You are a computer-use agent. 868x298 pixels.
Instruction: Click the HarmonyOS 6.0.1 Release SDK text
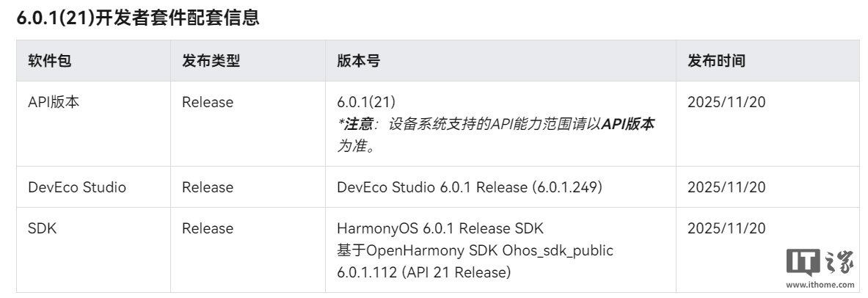tap(440, 228)
